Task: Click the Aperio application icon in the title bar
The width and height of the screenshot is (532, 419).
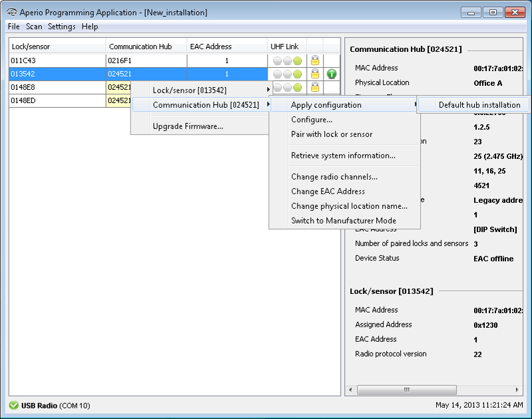Action: [x=11, y=12]
